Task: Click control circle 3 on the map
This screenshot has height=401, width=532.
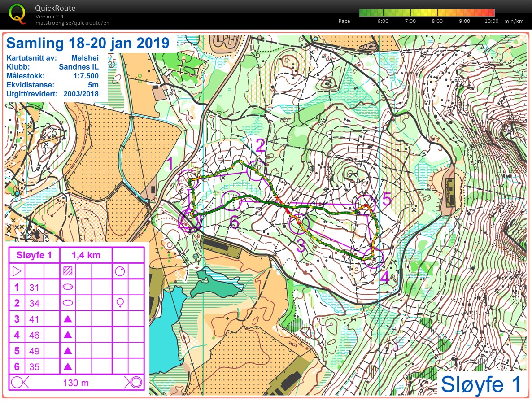Action: point(299,224)
